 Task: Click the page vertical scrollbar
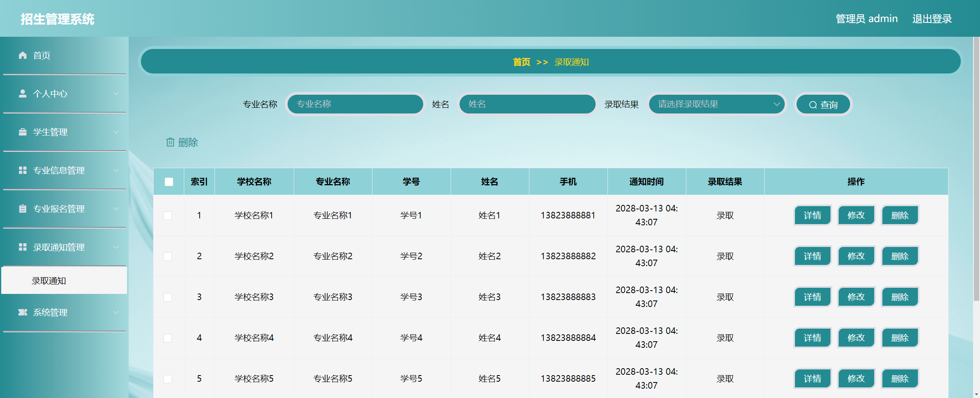tap(976, 169)
